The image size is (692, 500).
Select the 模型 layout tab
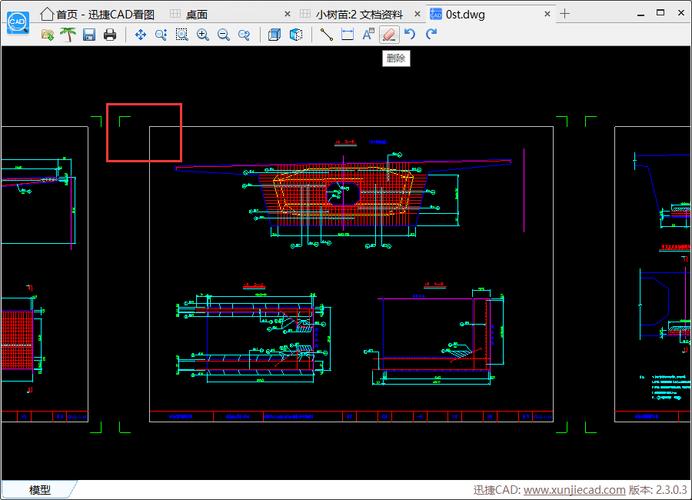point(40,490)
